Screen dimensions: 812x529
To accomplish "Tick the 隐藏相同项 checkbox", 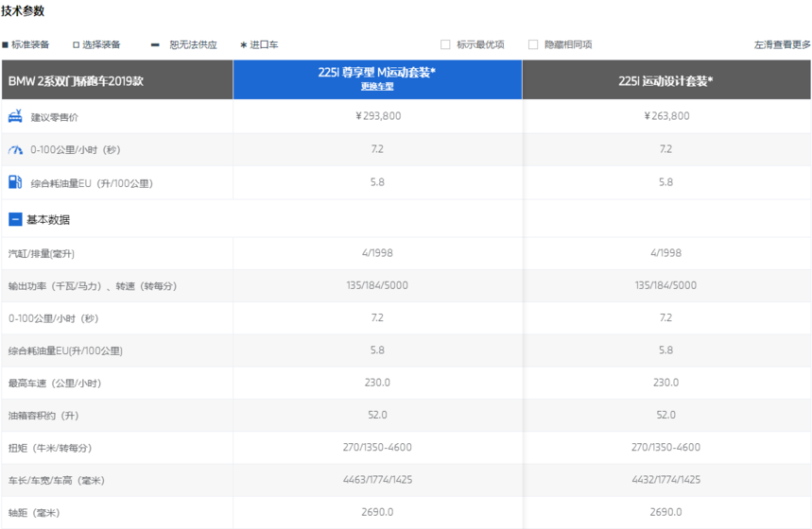I will pos(533,44).
